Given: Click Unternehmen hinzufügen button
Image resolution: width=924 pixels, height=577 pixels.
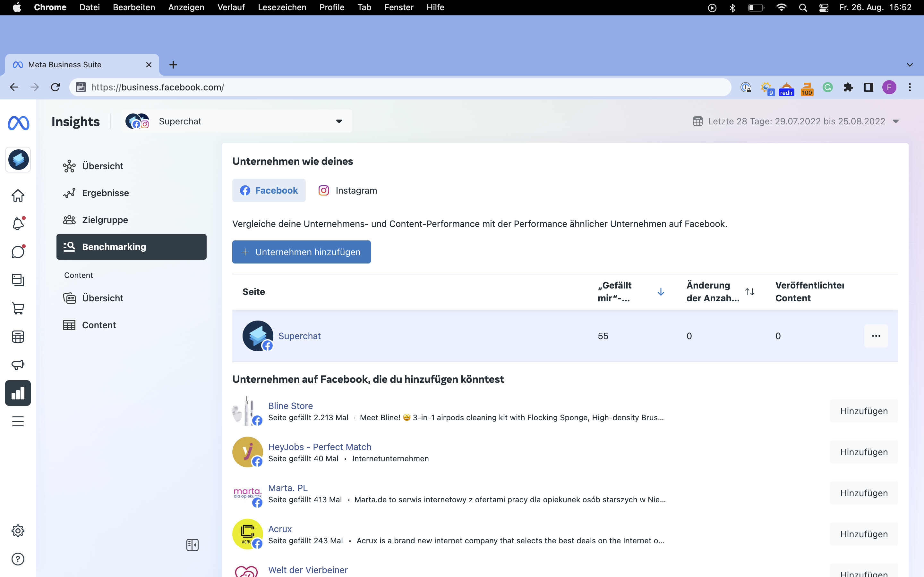Looking at the screenshot, I should (301, 252).
